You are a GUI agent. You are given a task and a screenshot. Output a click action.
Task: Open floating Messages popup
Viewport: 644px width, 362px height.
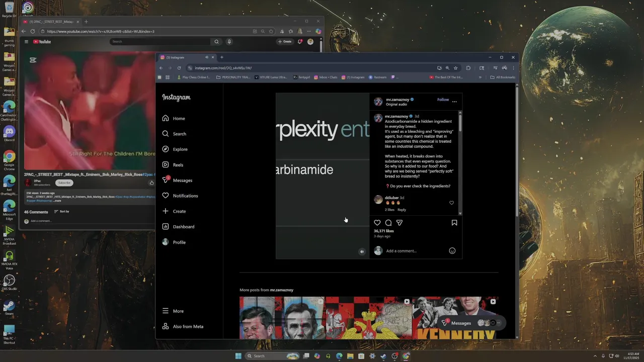471,323
